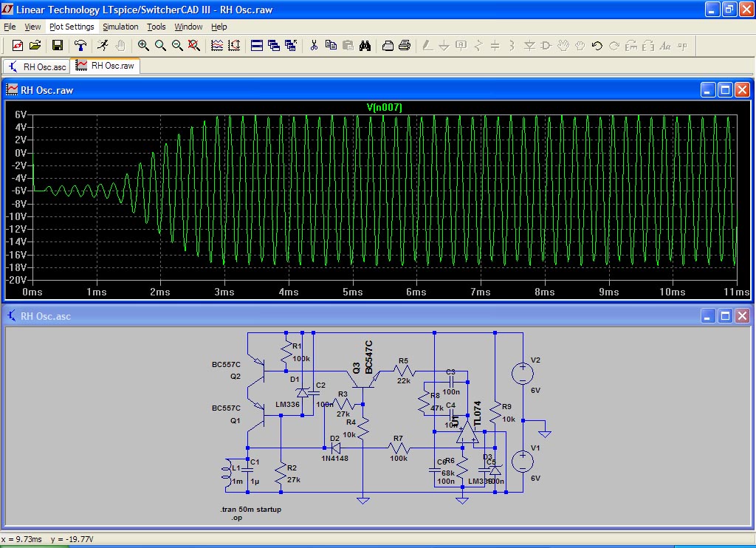
Task: Maximize the RH Osc.asc schematic window
Action: pos(725,316)
